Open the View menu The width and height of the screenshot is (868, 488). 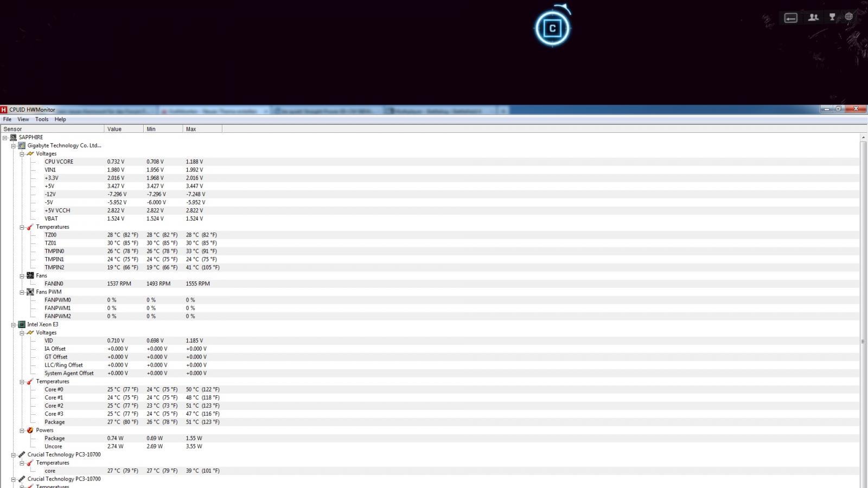[23, 119]
